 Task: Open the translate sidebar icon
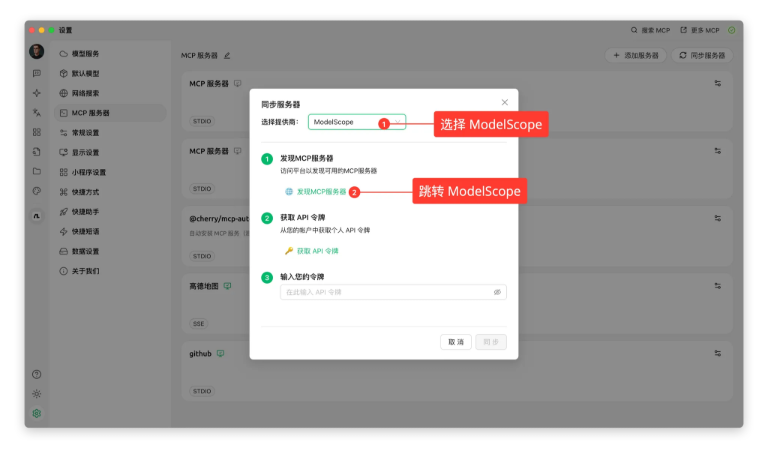point(37,113)
